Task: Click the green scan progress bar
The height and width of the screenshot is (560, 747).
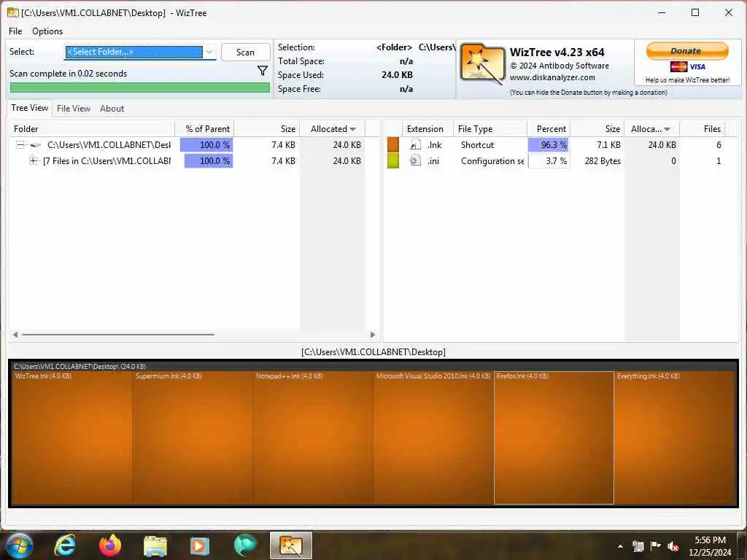Action: (140, 87)
